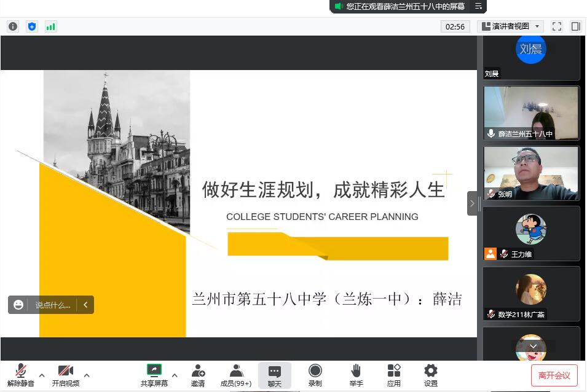This screenshot has height=392, width=587.
Task: Click Share Screen (共享屏幕) button
Action: click(154, 375)
